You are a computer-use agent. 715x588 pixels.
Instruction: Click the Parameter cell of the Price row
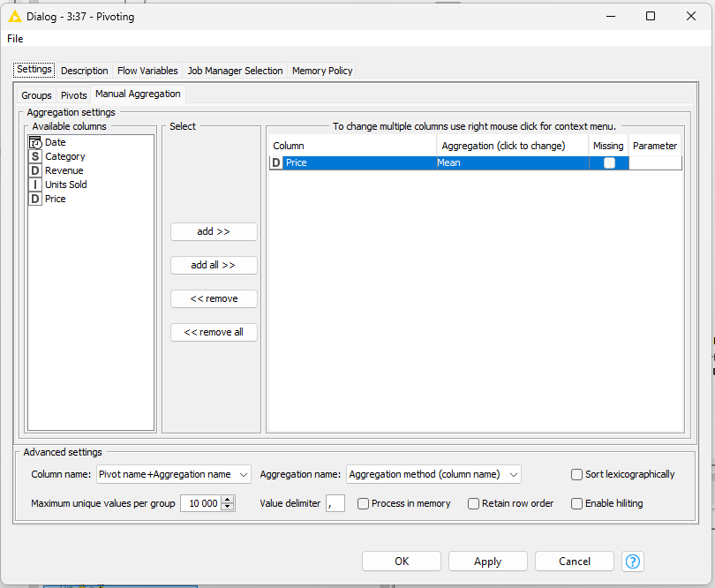[655, 162]
